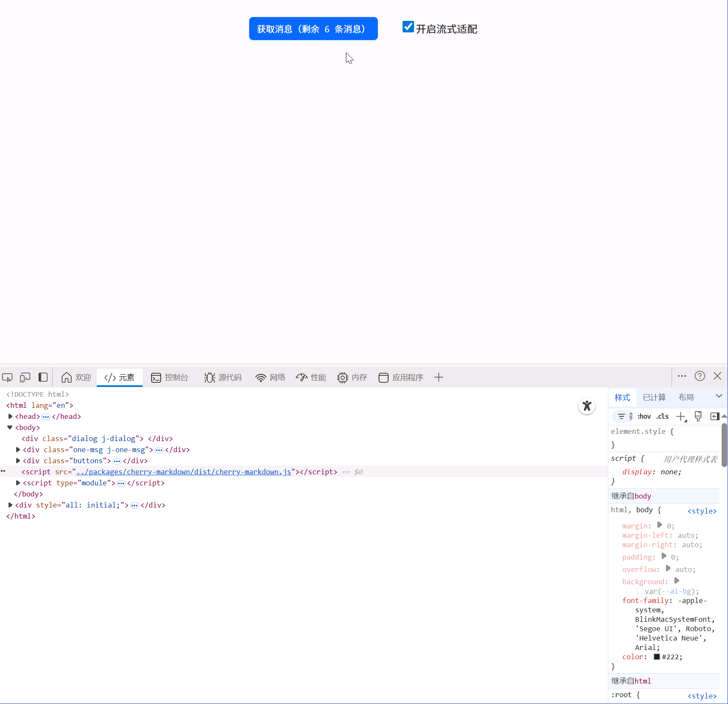Screen dimensions: 728x704
Task: Click the inspect element picker icon
Action: [x=7, y=378]
